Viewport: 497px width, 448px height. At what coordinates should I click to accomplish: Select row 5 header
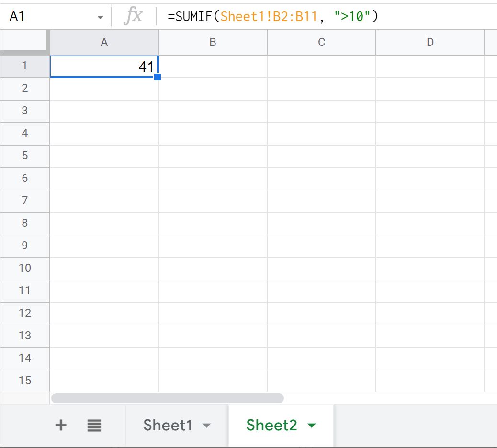pyautogui.click(x=25, y=156)
